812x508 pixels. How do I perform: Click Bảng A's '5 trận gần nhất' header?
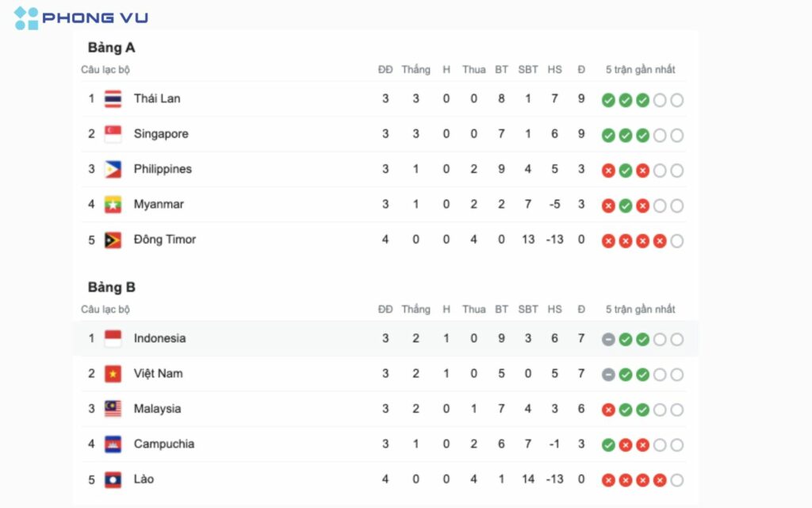[x=641, y=70]
